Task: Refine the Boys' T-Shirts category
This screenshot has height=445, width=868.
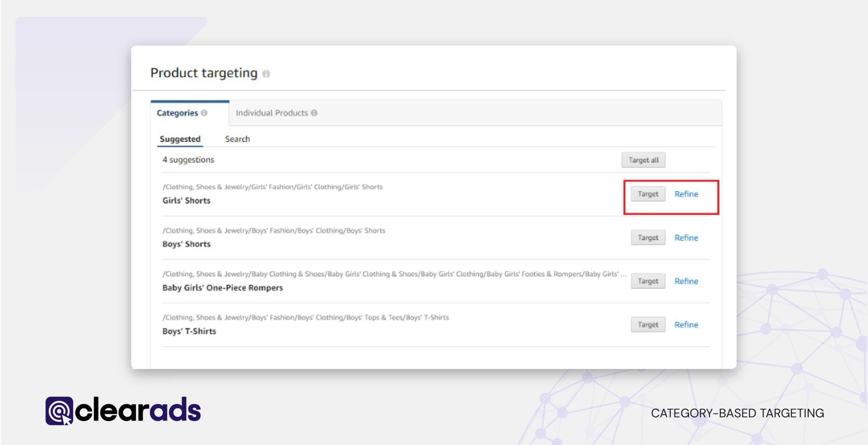Action: point(686,324)
